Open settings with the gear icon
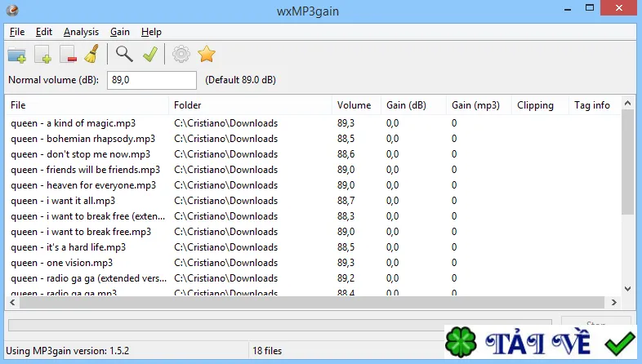Viewport: 642px width, 364px height. tap(181, 54)
